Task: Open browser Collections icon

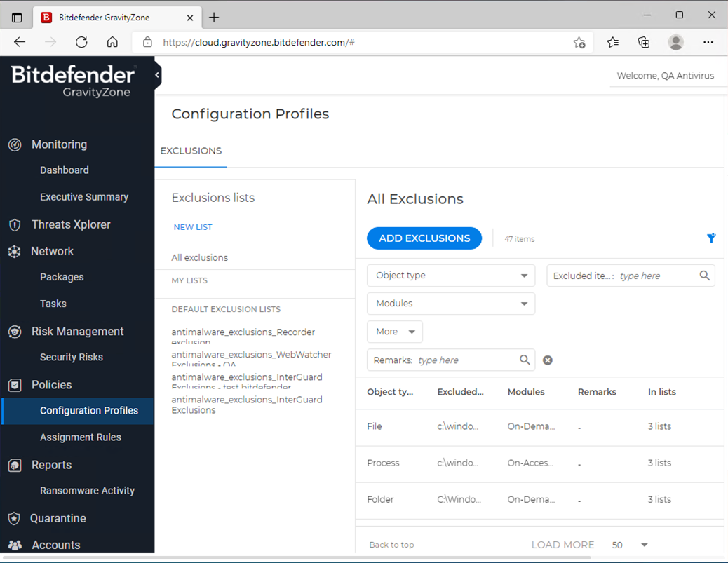Action: tap(644, 43)
